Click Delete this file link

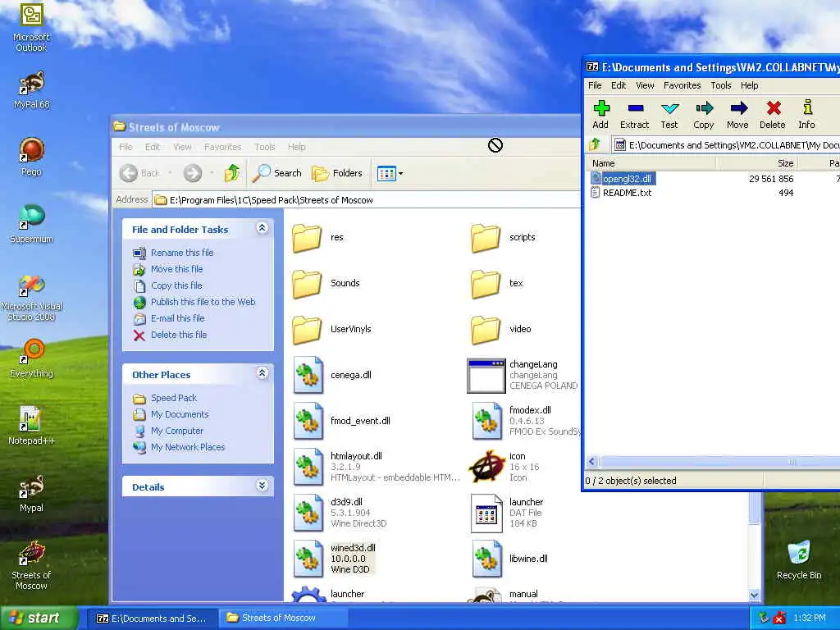179,335
